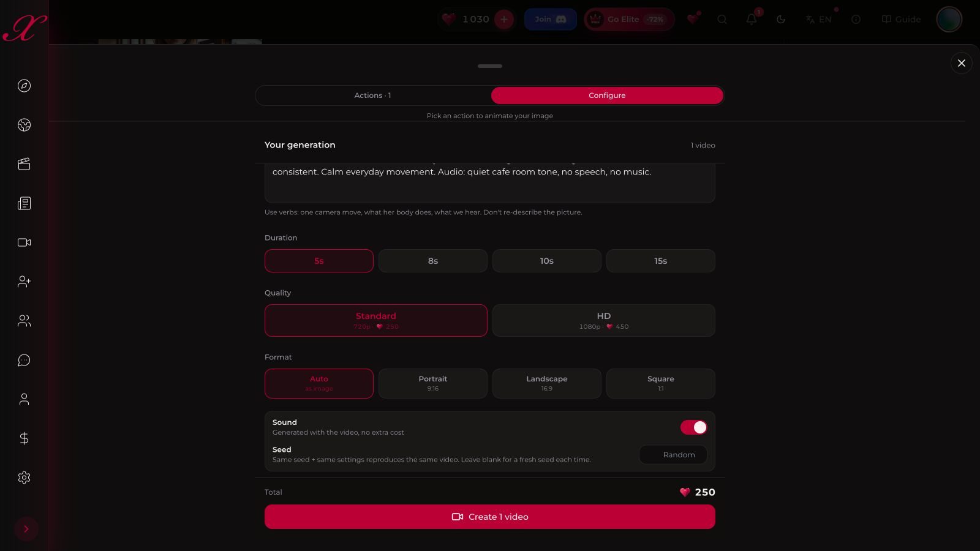Screen dimensions: 980x551
Task: Click the info circle icon in top bar
Action: click(856, 20)
